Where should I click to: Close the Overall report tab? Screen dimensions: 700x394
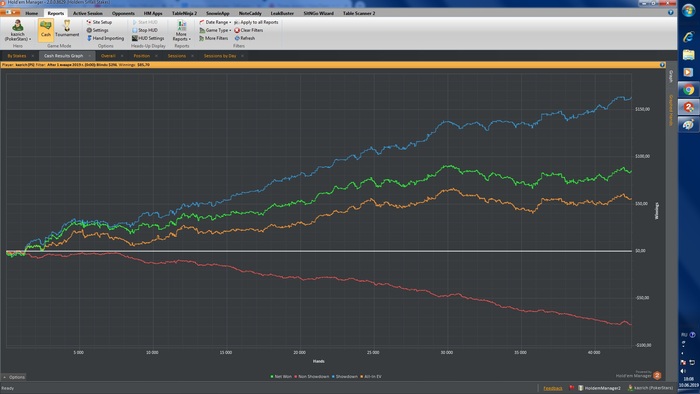tap(122, 56)
